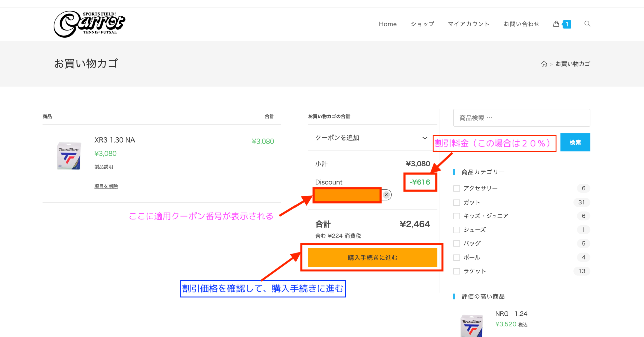This screenshot has width=644, height=337.
Task: Expand the クーポンを追加 dropdown
Action: [x=337, y=138]
